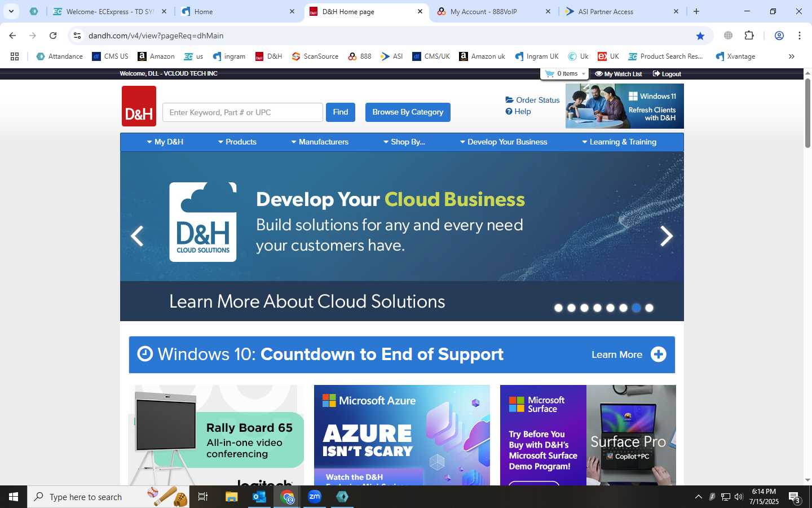Show more bookmarks chevron

tap(792, 56)
